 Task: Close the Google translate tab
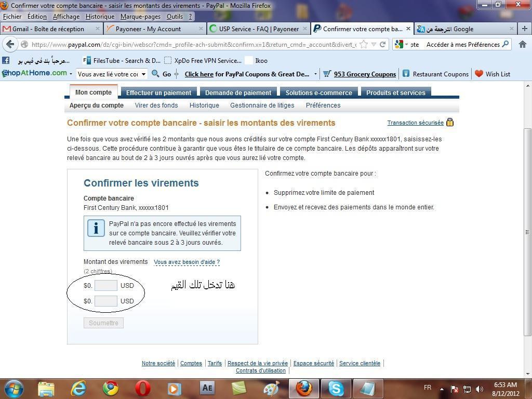coord(512,29)
